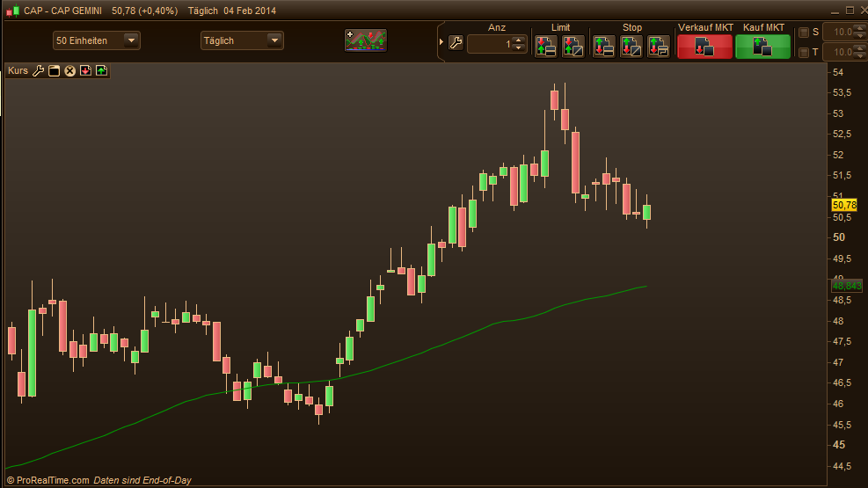Move the Kurs panel down with red arrow icon
The width and height of the screenshot is (868, 488).
pos(85,71)
